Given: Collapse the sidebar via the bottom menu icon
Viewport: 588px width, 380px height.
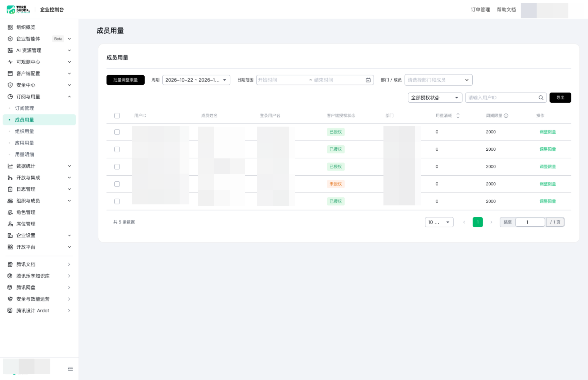Looking at the screenshot, I should pyautogui.click(x=70, y=369).
